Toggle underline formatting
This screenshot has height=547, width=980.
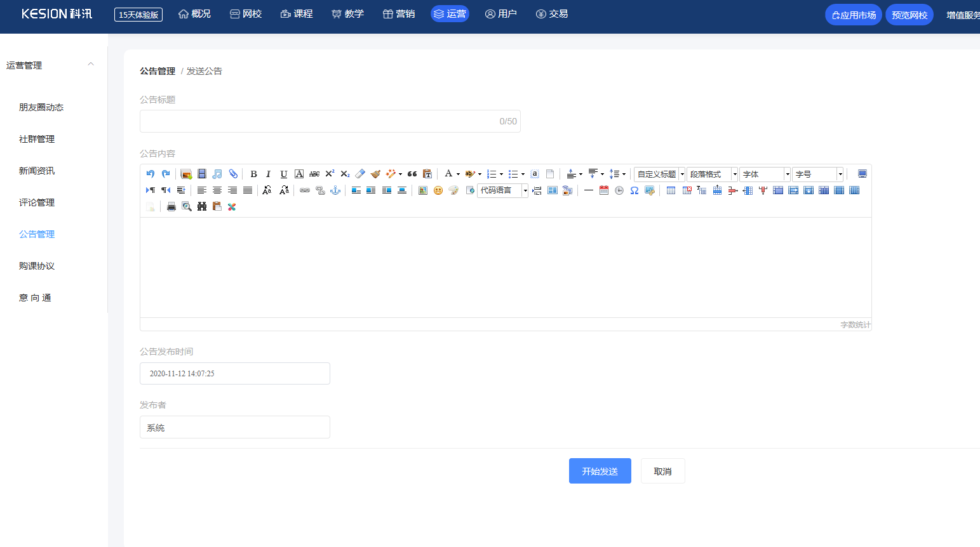pos(283,174)
